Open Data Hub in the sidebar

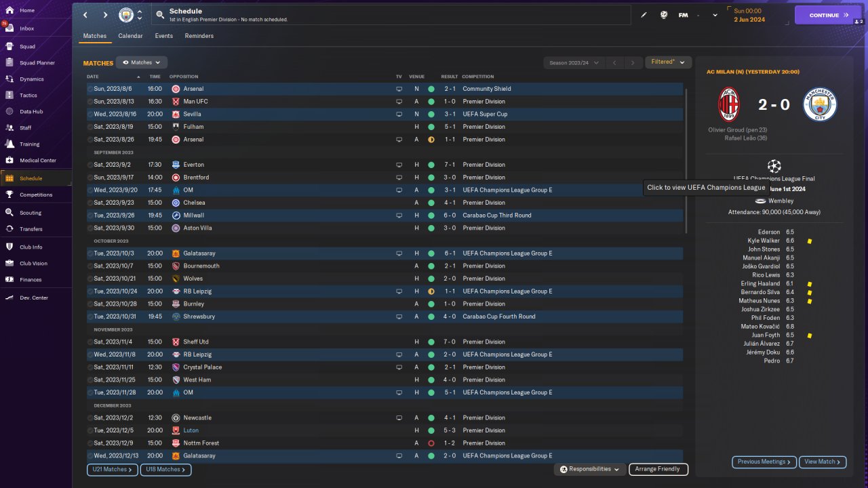pos(31,112)
